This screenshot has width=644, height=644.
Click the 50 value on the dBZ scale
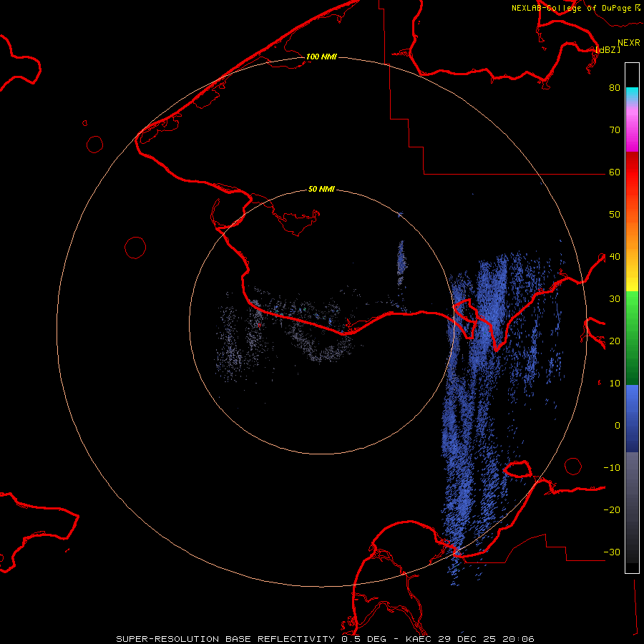615,215
